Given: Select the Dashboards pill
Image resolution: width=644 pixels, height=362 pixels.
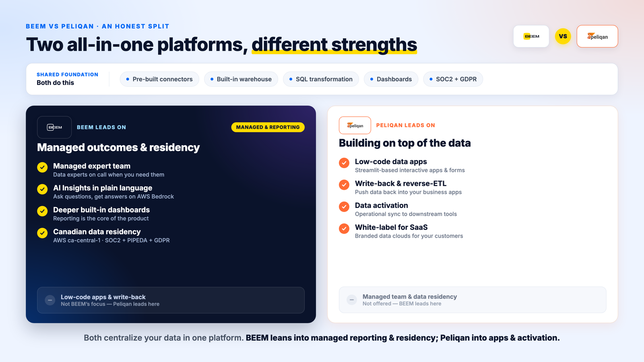Looking at the screenshot, I should pyautogui.click(x=391, y=79).
